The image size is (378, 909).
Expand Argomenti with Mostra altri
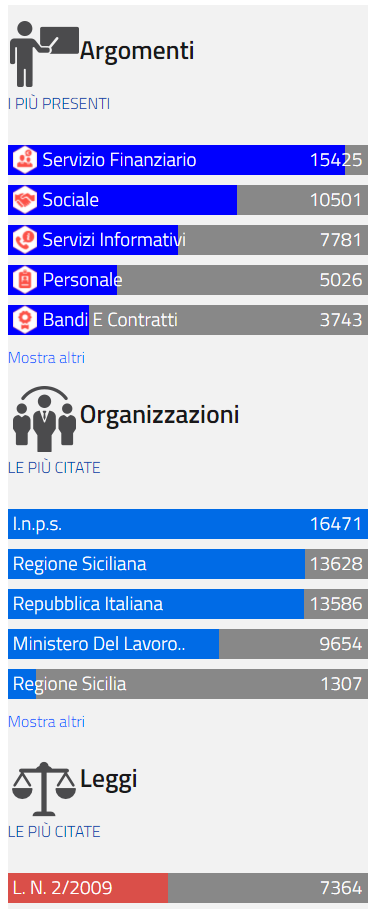coord(46,358)
